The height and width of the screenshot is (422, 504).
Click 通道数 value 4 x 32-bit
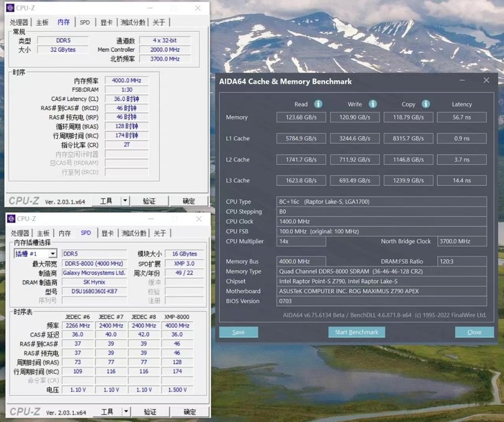point(165,41)
